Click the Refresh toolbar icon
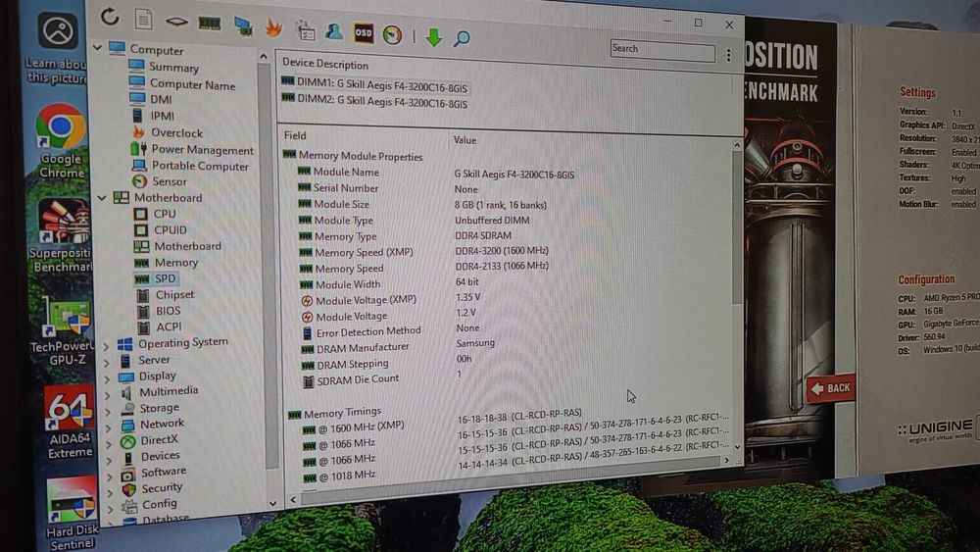Screen dimensions: 980x552 click(x=110, y=17)
